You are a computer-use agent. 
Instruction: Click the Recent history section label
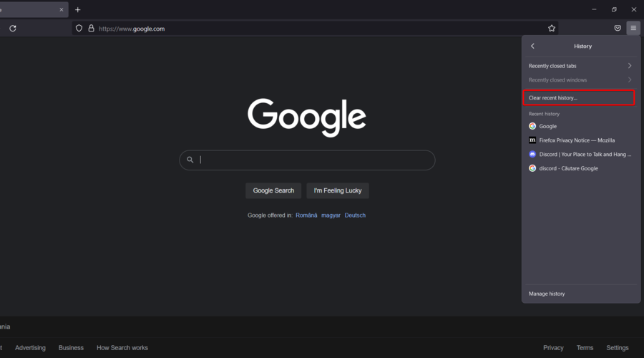tap(544, 114)
